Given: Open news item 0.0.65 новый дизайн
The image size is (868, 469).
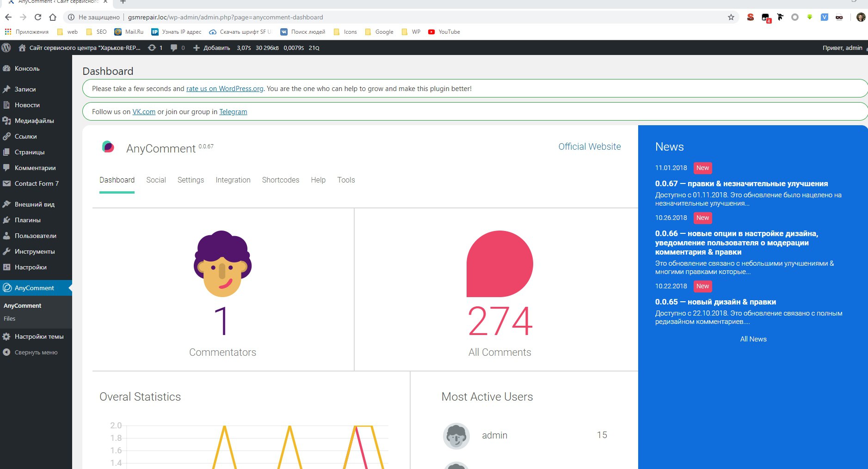Looking at the screenshot, I should pos(715,302).
